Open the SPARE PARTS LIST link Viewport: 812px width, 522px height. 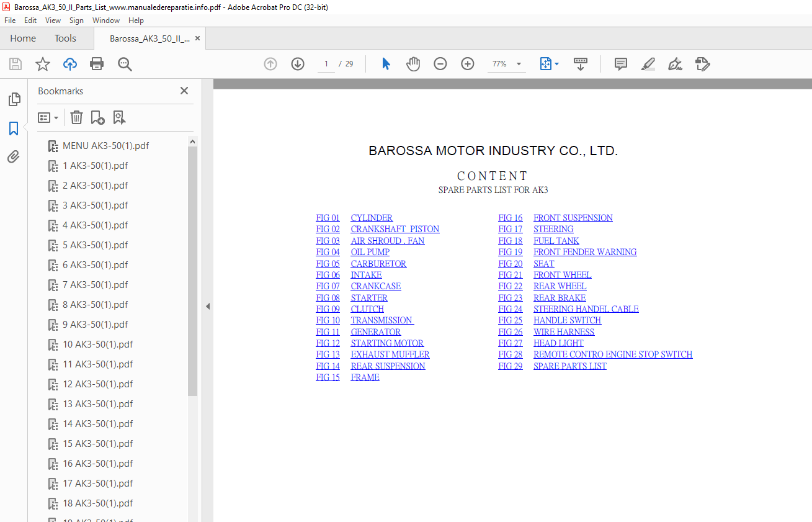tap(570, 366)
